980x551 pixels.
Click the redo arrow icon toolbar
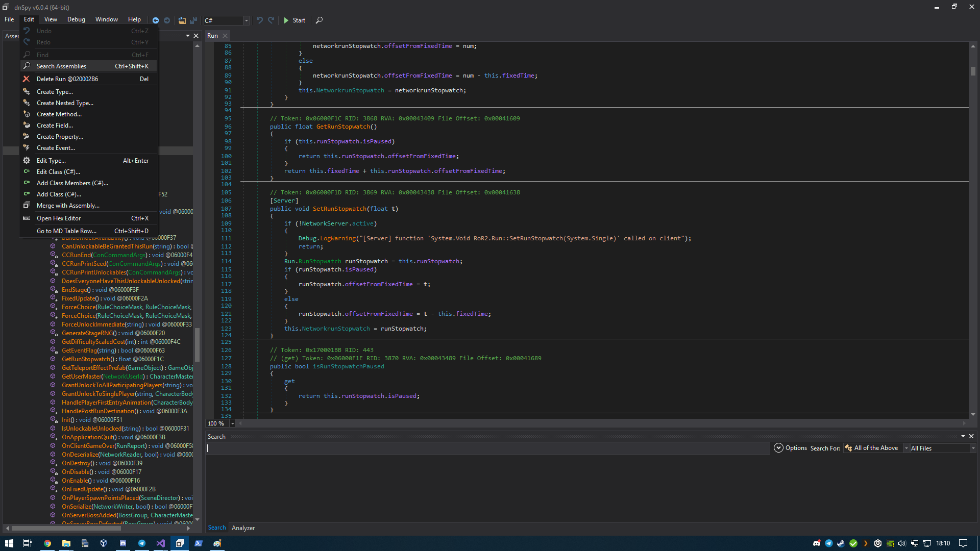click(271, 20)
